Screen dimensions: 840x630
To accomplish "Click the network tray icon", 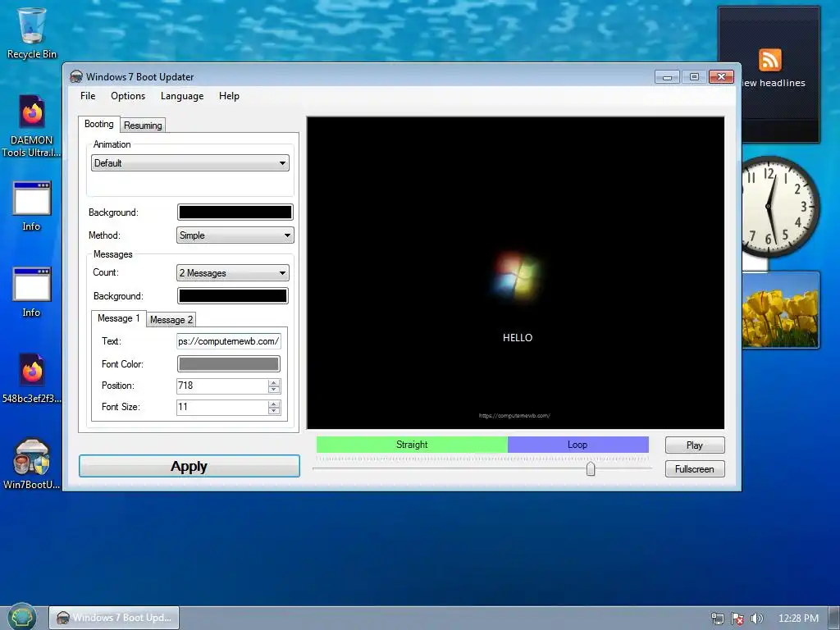I will click(718, 619).
